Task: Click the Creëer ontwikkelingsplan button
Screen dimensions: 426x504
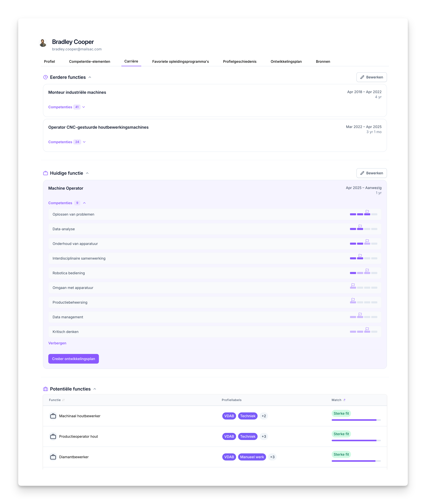Action: coord(73,359)
